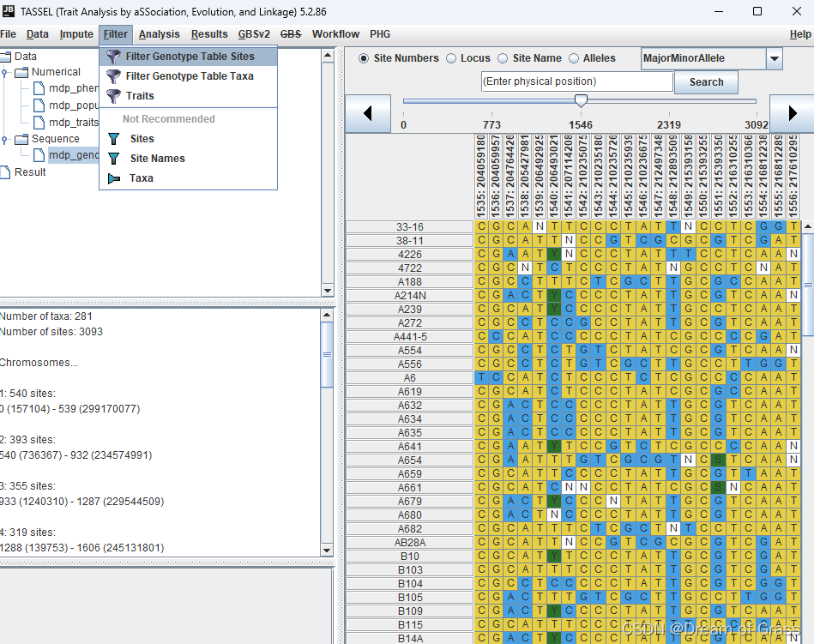Select the Locus radio button
Image resolution: width=814 pixels, height=644 pixels.
pos(451,58)
